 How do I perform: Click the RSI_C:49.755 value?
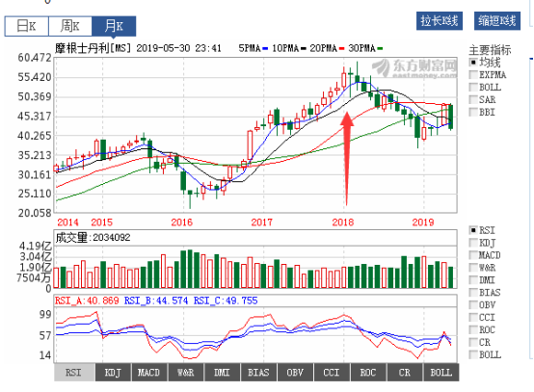pos(226,301)
